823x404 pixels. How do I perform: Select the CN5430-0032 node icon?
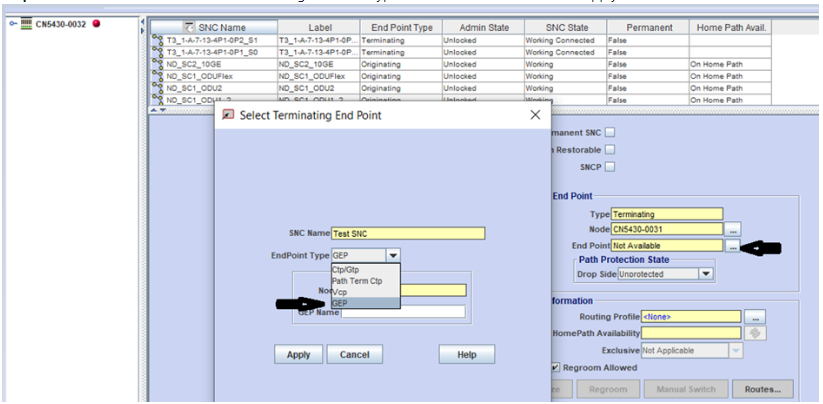pos(26,24)
